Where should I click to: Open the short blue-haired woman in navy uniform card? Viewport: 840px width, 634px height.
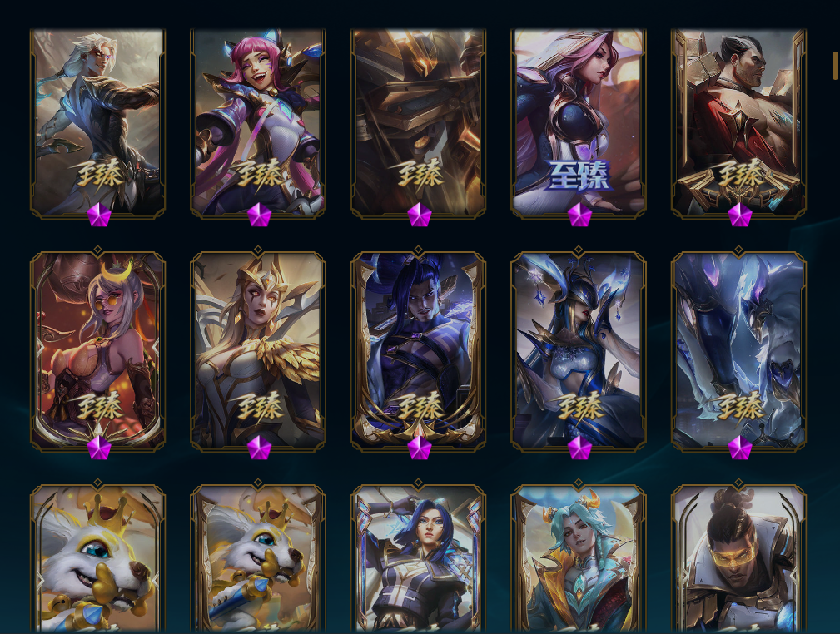pos(418,559)
